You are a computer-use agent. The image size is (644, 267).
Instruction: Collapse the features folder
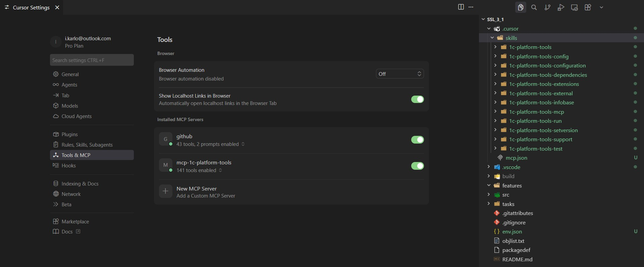489,185
